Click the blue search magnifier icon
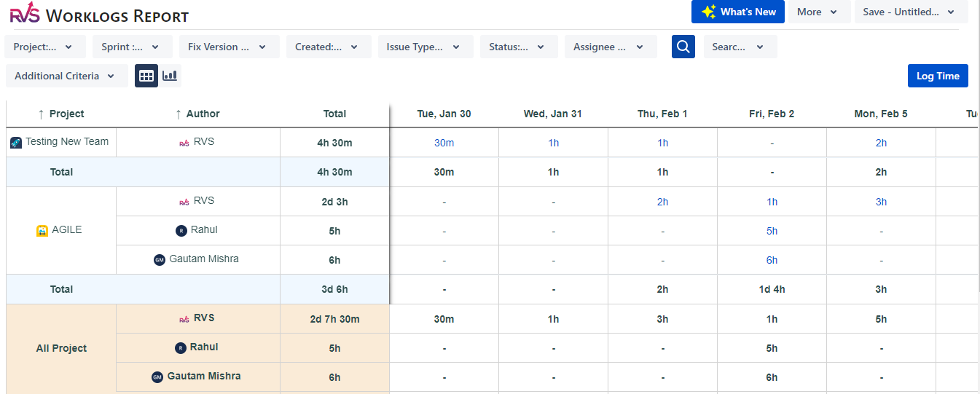Viewport: 980px width, 394px height. (683, 47)
